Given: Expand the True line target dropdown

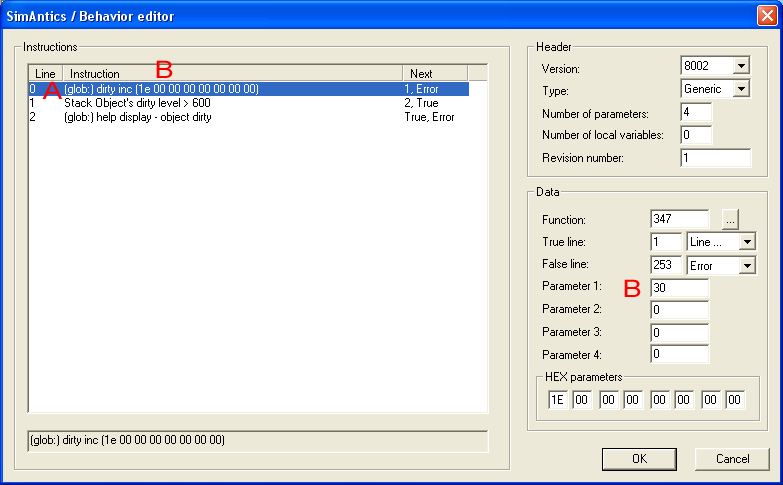Looking at the screenshot, I should (x=747, y=242).
